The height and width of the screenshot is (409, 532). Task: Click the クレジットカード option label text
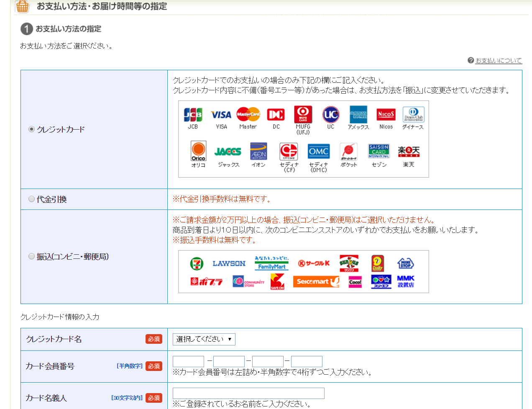point(61,130)
